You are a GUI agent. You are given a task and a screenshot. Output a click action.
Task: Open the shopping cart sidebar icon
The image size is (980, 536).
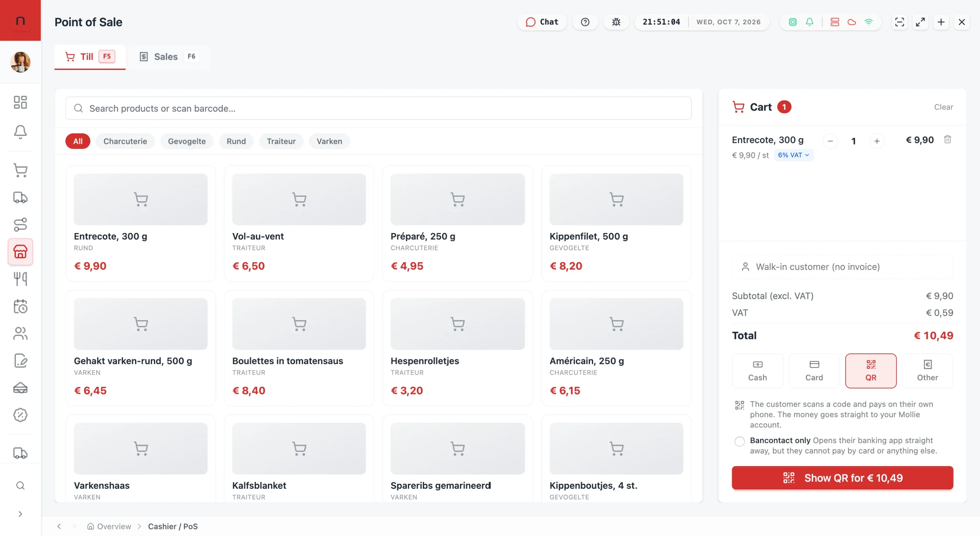(20, 170)
